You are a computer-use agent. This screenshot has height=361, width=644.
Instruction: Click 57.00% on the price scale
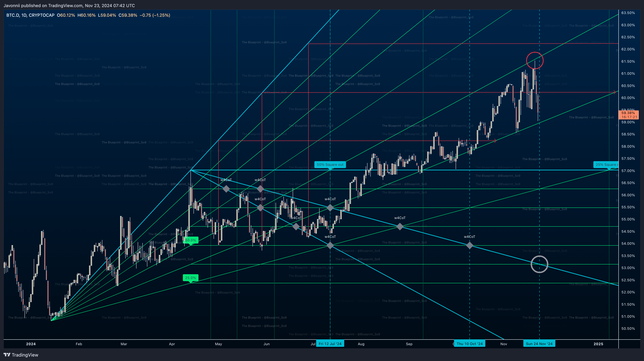(x=628, y=171)
